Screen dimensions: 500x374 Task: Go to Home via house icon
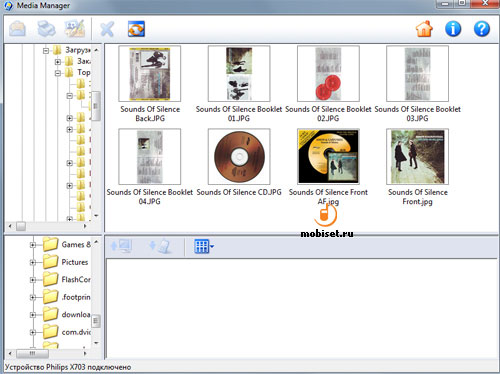click(424, 29)
